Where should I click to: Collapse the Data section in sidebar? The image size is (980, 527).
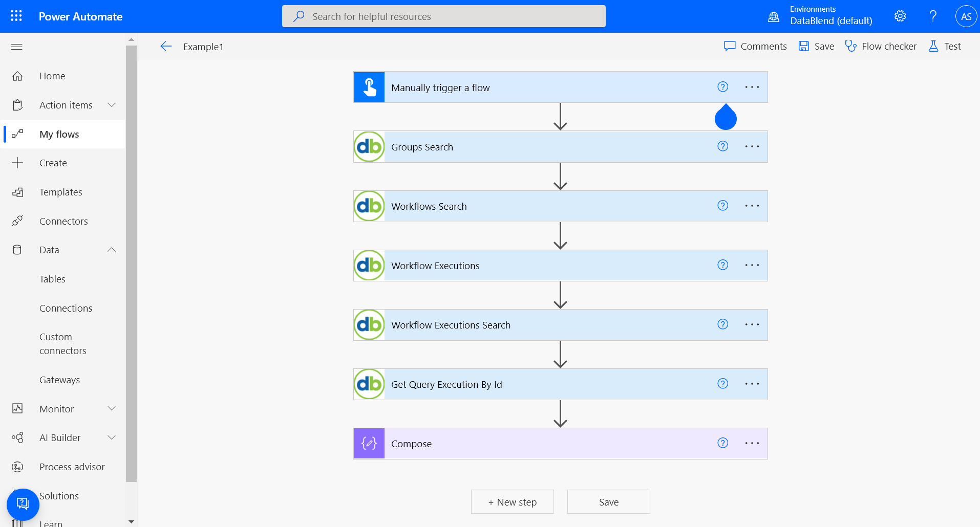coord(112,250)
